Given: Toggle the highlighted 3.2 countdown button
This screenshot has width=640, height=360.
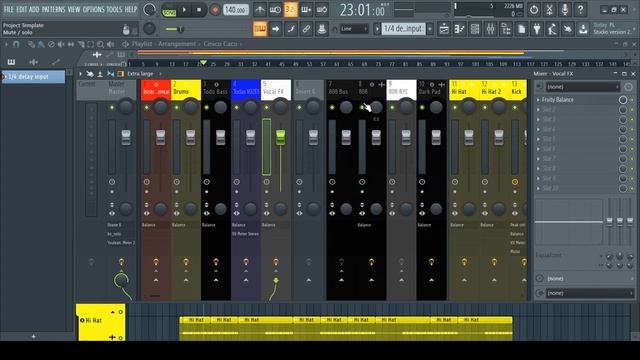Looking at the screenshot, I should (290, 9).
